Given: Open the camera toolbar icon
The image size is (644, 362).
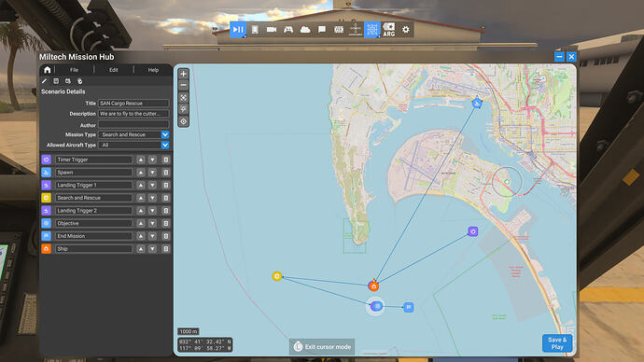Looking at the screenshot, I should tap(272, 30).
